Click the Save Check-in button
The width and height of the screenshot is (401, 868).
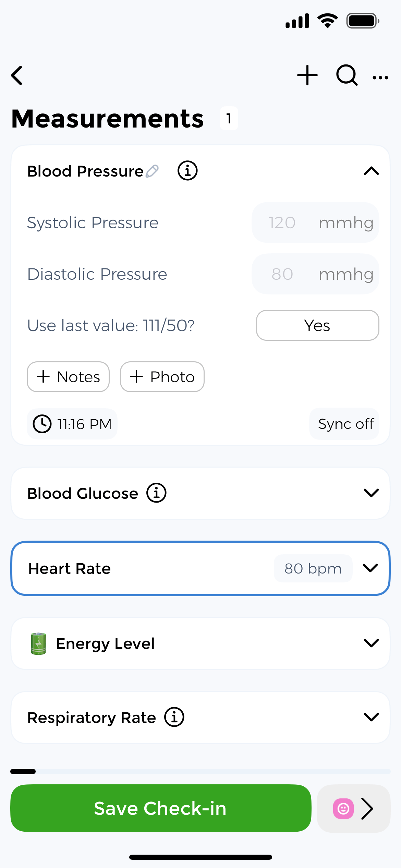coord(161,808)
